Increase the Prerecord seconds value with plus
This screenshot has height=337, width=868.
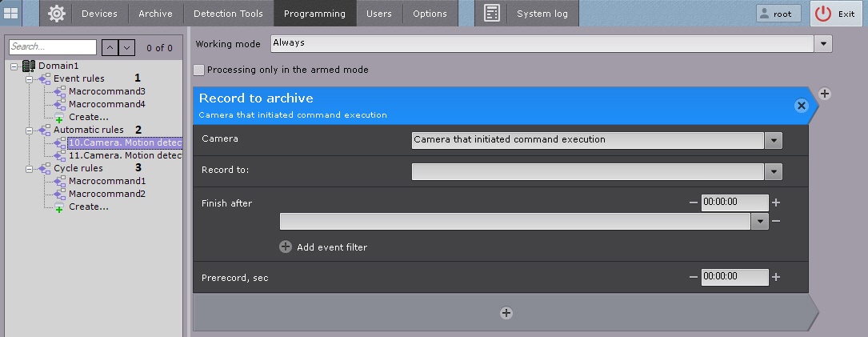point(776,277)
